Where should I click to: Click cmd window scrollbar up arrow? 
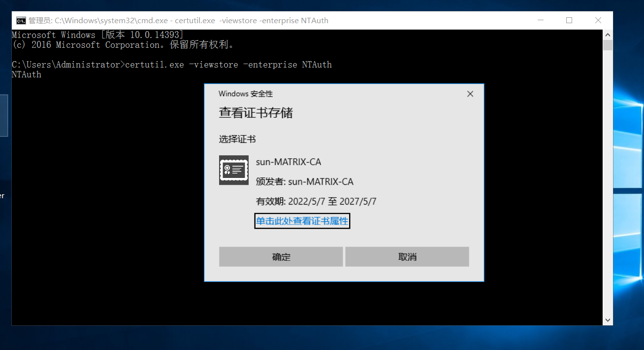[608, 35]
